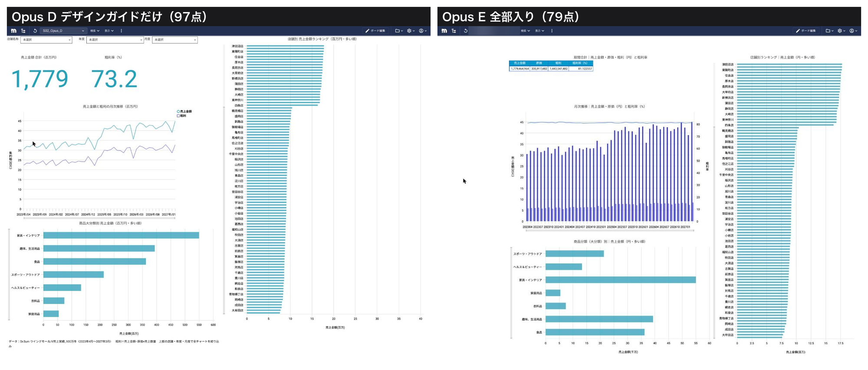Click the 粗利率（％） header cell in Opus E table
The width and height of the screenshot is (868, 370).
click(x=580, y=63)
